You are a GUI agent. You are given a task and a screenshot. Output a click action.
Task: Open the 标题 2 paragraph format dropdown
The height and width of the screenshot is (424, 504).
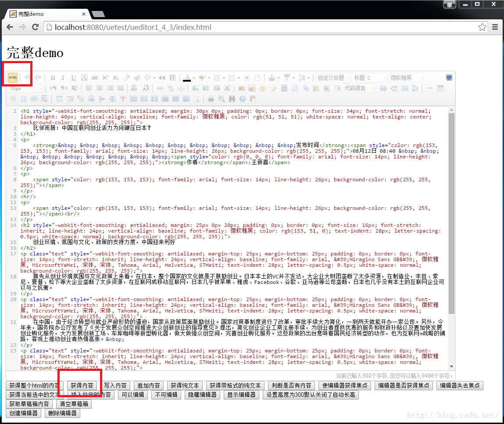pos(370,78)
